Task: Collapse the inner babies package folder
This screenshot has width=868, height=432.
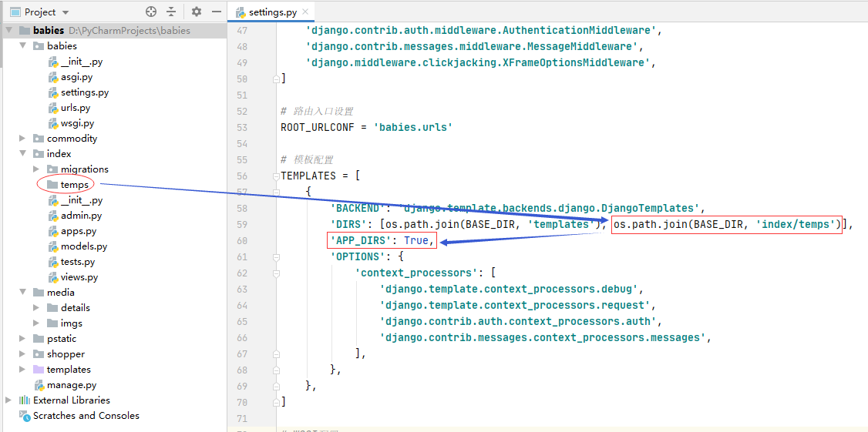Action: (22, 46)
